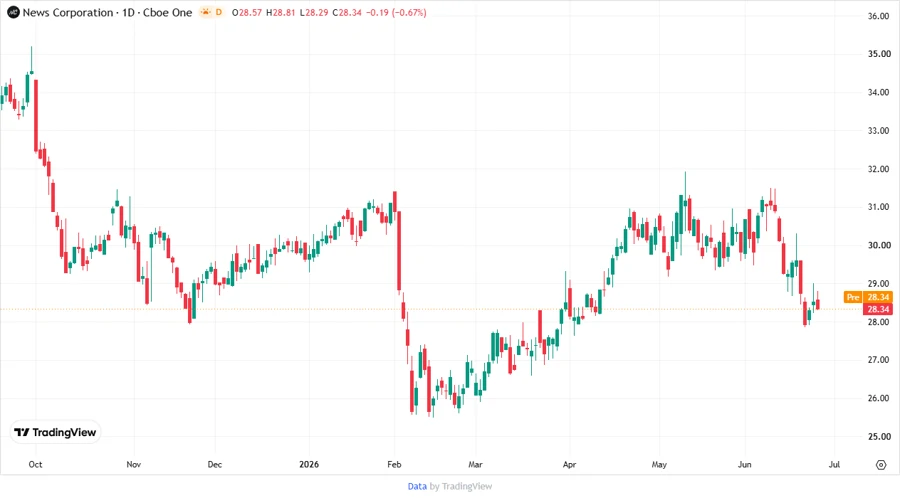Click the open value O28.57
The width and height of the screenshot is (900, 498).
pyautogui.click(x=247, y=13)
